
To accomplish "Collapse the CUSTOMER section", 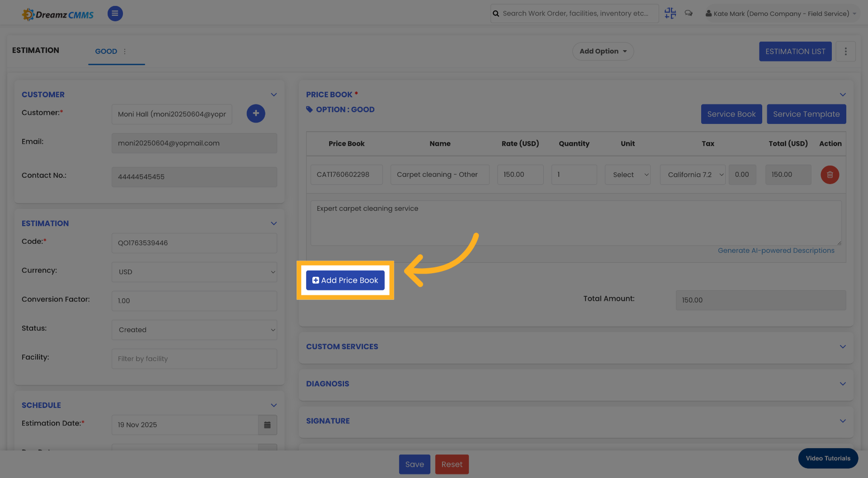I will [x=274, y=95].
